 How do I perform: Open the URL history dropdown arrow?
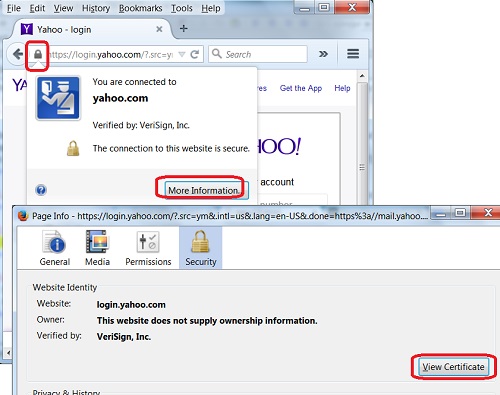click(182, 54)
